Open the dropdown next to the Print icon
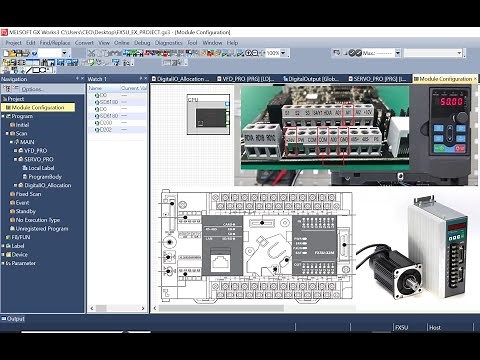The height and width of the screenshot is (360, 480). (x=65, y=53)
